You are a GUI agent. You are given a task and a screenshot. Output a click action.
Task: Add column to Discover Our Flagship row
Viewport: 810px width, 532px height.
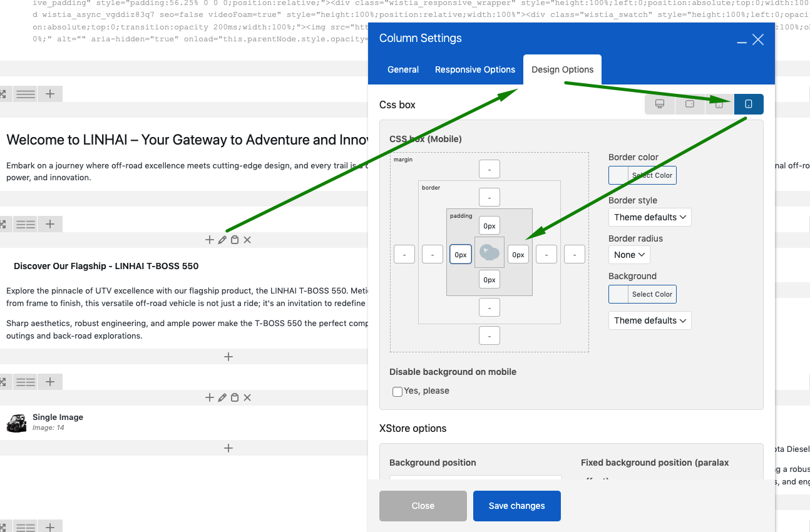tap(50, 224)
